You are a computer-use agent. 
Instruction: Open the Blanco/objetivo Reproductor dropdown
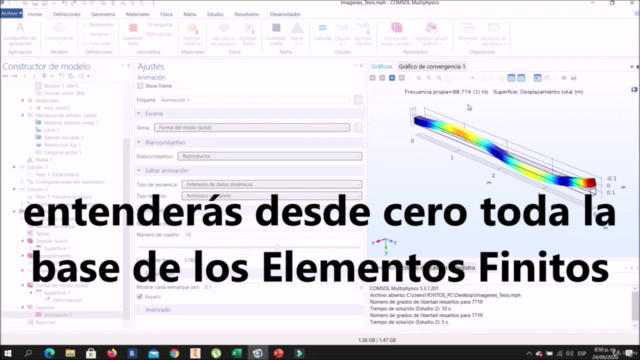270,156
